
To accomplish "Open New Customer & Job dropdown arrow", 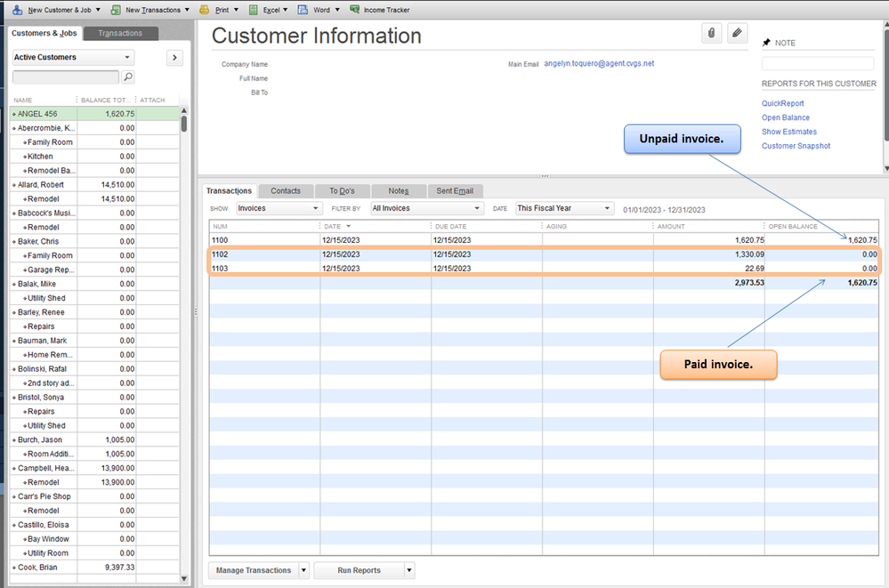I will click(x=98, y=10).
